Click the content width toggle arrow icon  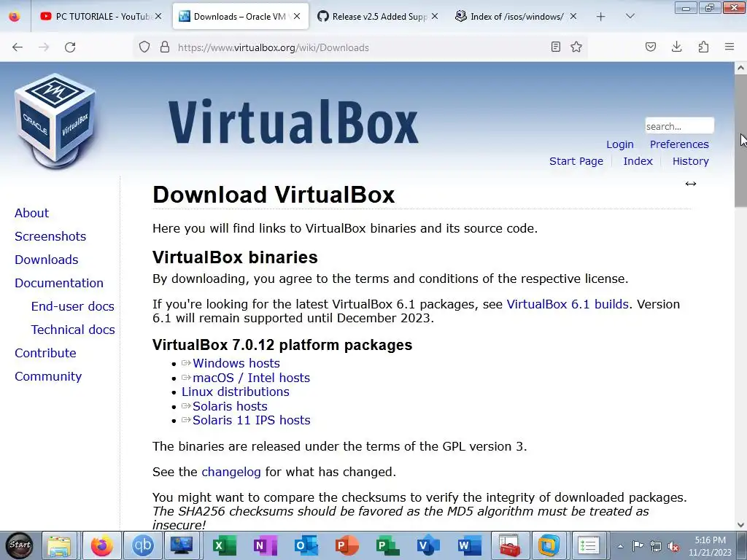[691, 184]
